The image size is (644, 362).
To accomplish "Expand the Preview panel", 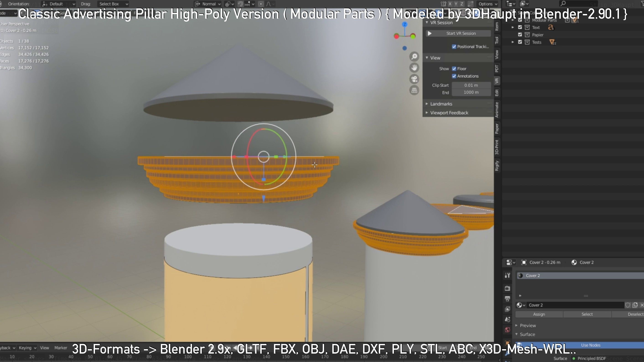I will click(516, 326).
